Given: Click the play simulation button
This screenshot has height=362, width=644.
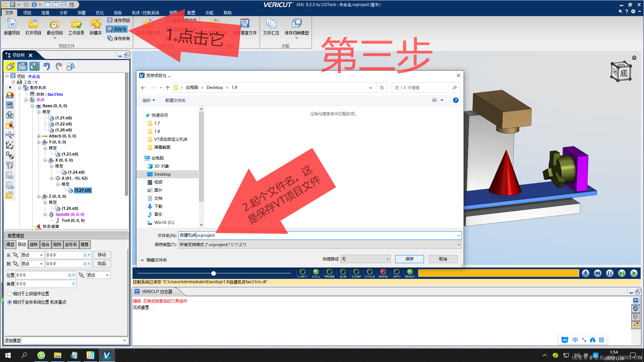Looking at the screenshot, I should point(634,273).
